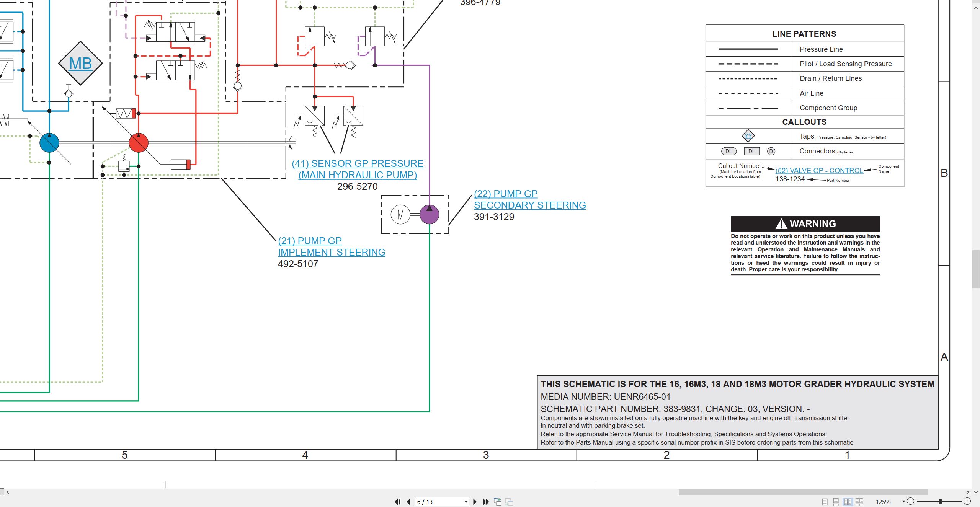Image resolution: width=980 pixels, height=507 pixels.
Task: Click the WARNING banner heading
Action: click(805, 223)
